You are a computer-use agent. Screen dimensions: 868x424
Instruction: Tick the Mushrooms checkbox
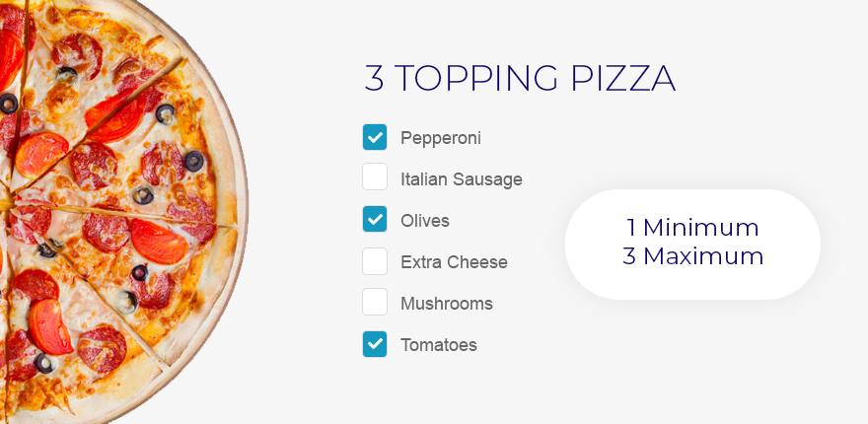(x=375, y=303)
